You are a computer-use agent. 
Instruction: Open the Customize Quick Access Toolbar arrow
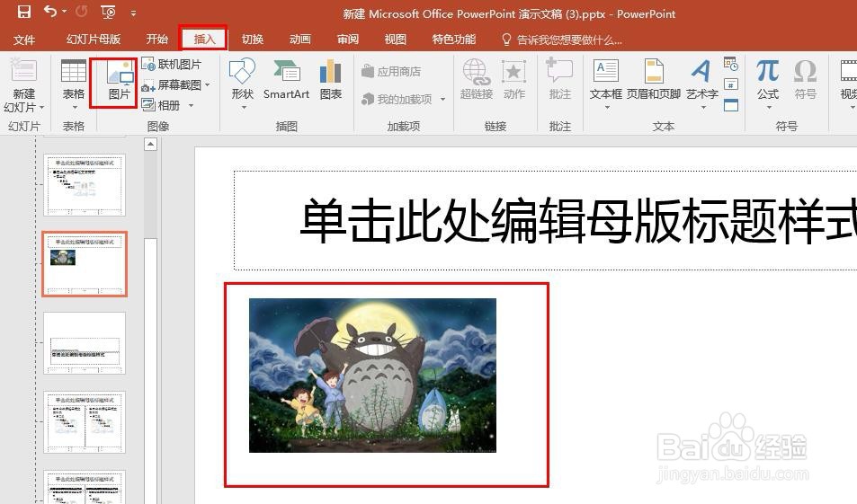(133, 13)
